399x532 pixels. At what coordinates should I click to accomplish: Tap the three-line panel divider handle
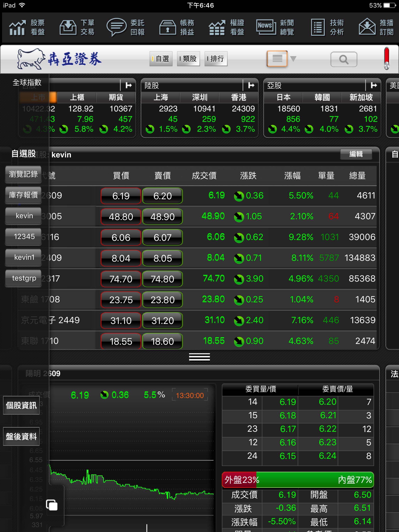(199, 357)
